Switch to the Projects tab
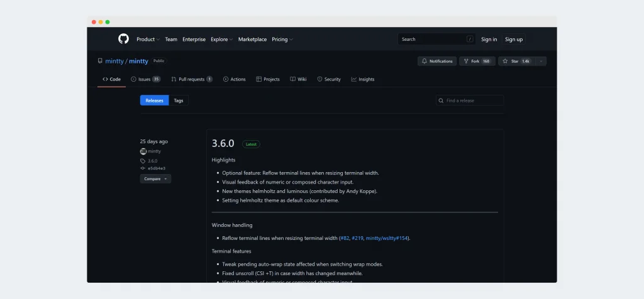 268,79
